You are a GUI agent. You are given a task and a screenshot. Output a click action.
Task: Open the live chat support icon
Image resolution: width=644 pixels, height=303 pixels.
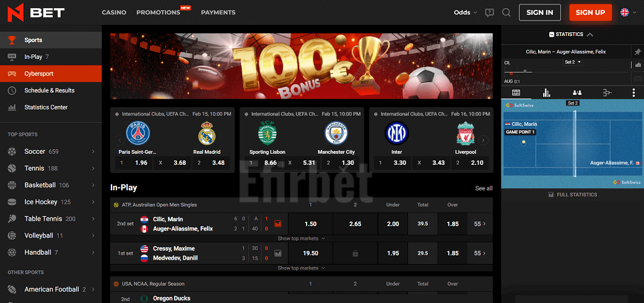[489, 12]
